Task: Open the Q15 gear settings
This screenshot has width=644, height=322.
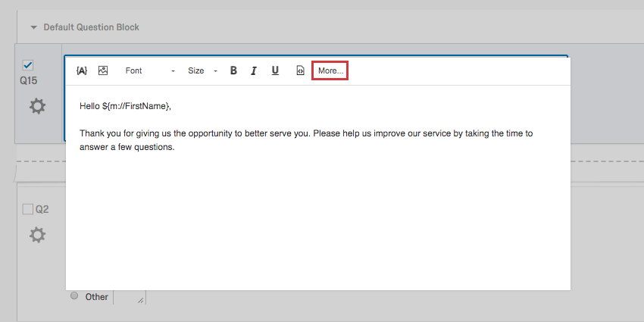Action: coord(37,106)
